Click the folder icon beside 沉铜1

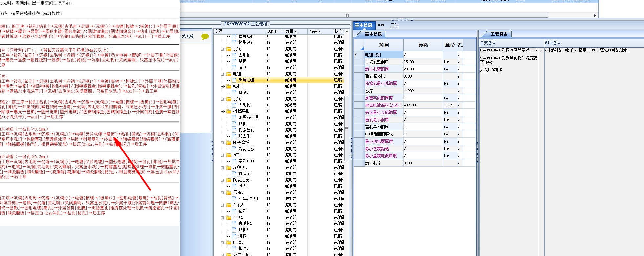[229, 99]
